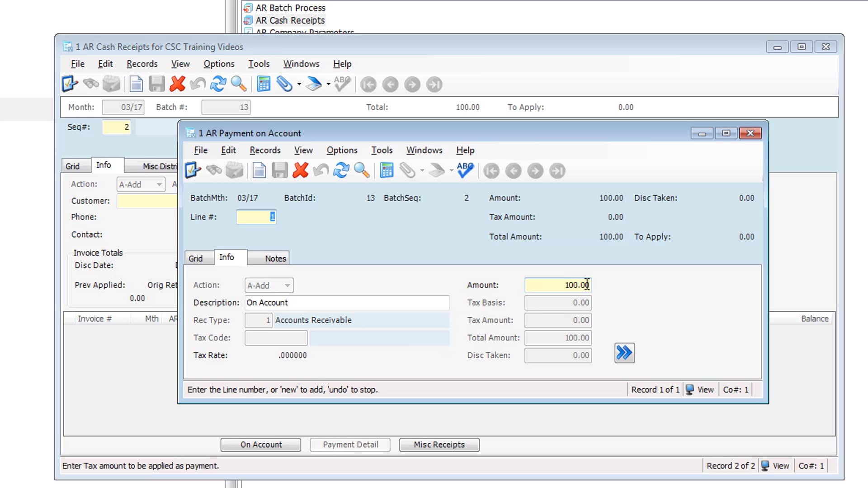This screenshot has width=868, height=488.
Task: Click the Refresh arrows icon in Payment on Account toolbar
Action: [x=341, y=171]
